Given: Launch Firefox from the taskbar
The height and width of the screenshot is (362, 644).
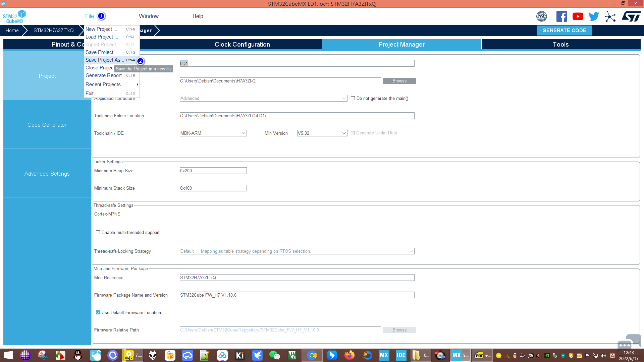Looking at the screenshot, I should tap(350, 355).
